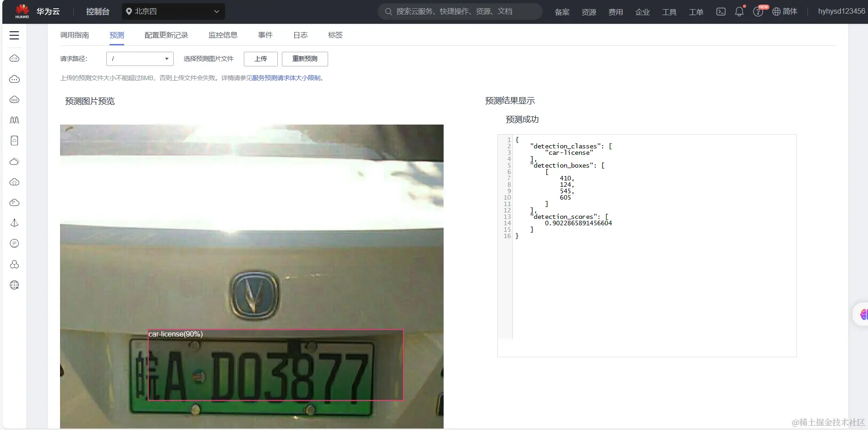868x430 pixels.
Task: View the 日志 tab
Action: coord(300,35)
